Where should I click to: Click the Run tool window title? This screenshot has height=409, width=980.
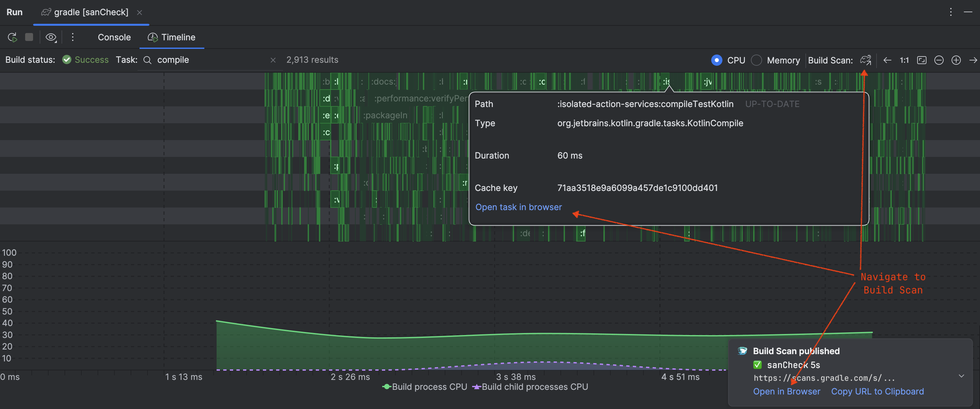coord(15,12)
